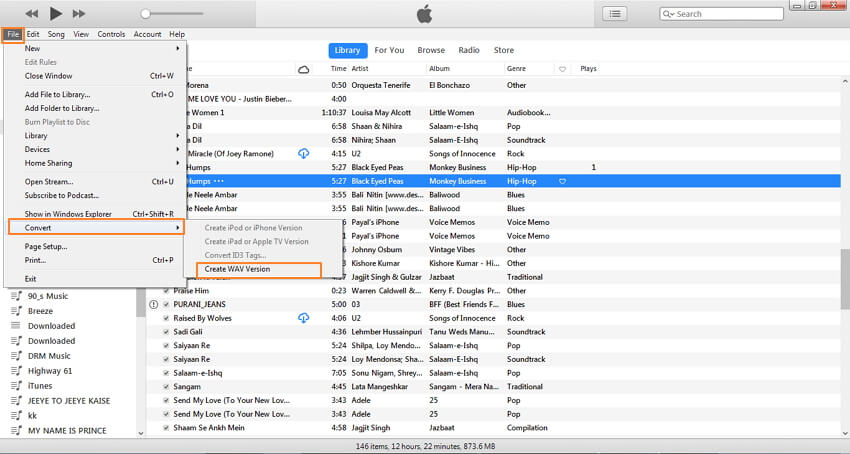The width and height of the screenshot is (850, 454).
Task: Expand the Home Sharing submenu arrow
Action: (177, 163)
